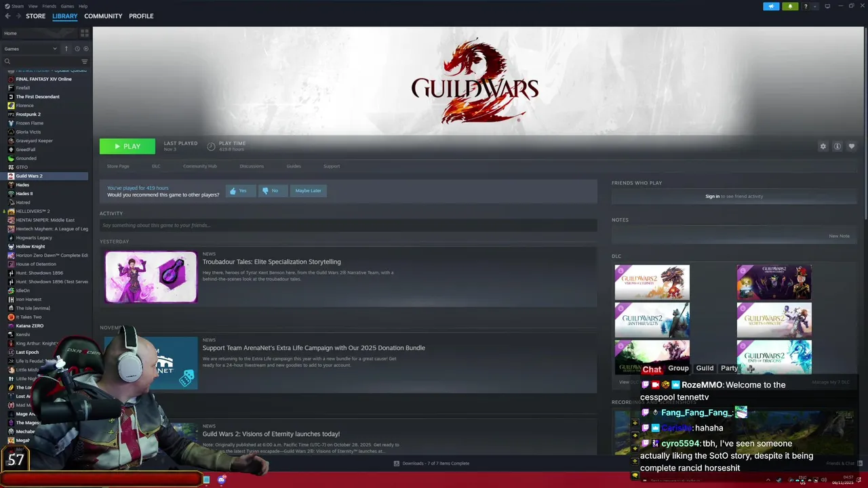The height and width of the screenshot is (488, 868).
Task: Select Frostpunk 2 in game list
Action: tap(28, 114)
